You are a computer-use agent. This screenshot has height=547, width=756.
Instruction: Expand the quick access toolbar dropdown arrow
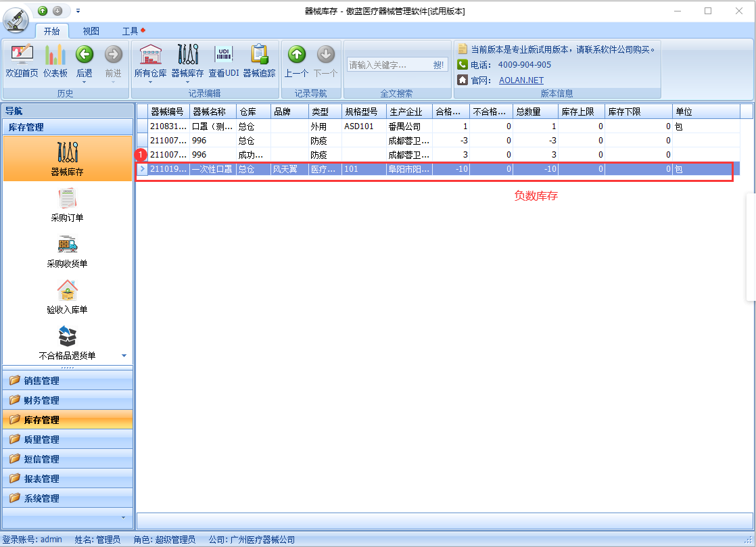coord(78,11)
